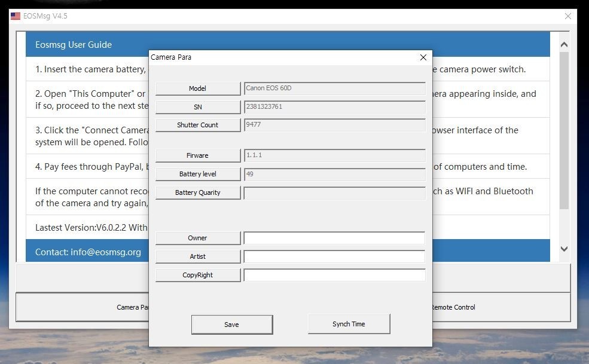Click scroll down arrow in guide
589x364 pixels.
click(564, 249)
